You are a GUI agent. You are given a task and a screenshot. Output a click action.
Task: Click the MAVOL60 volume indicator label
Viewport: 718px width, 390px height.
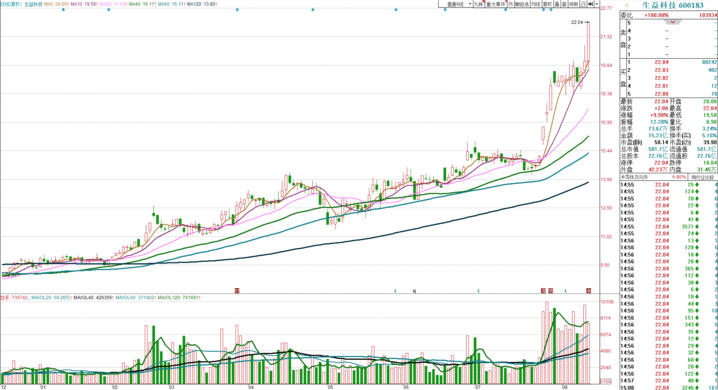tap(135, 298)
